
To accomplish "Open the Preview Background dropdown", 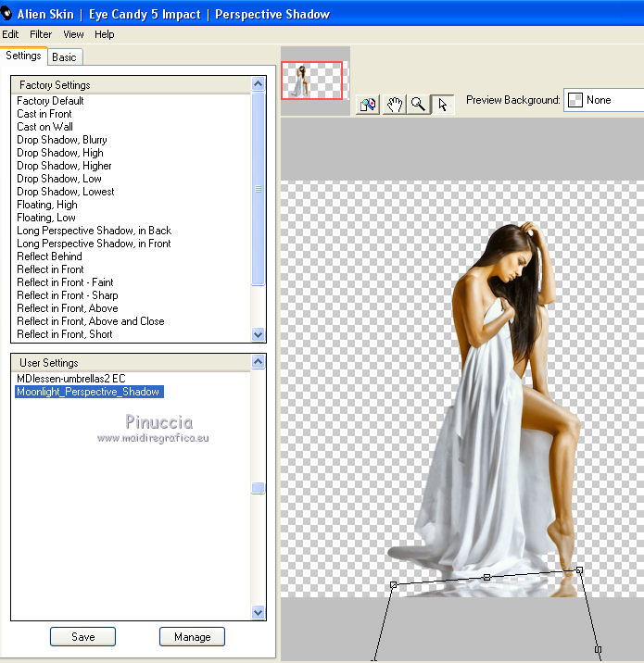I will click(604, 100).
